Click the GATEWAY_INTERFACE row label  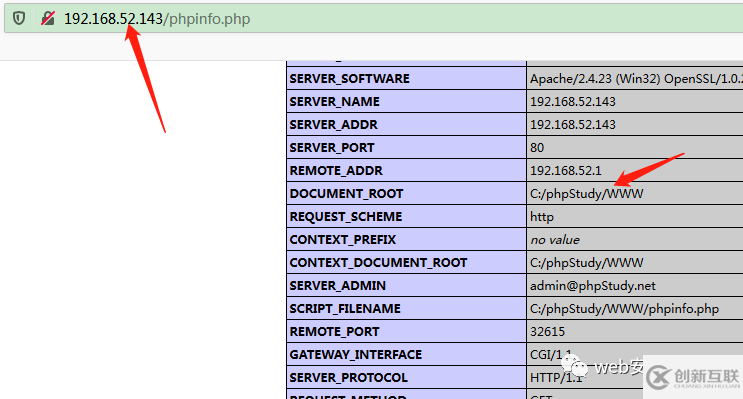point(356,355)
